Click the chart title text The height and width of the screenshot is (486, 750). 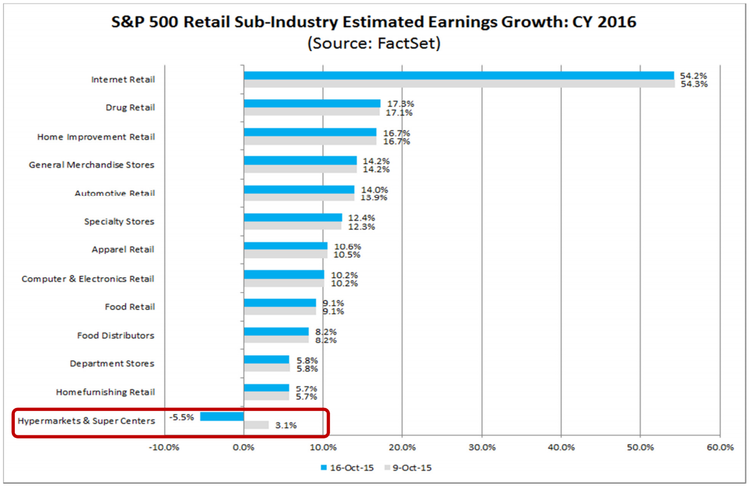click(374, 21)
